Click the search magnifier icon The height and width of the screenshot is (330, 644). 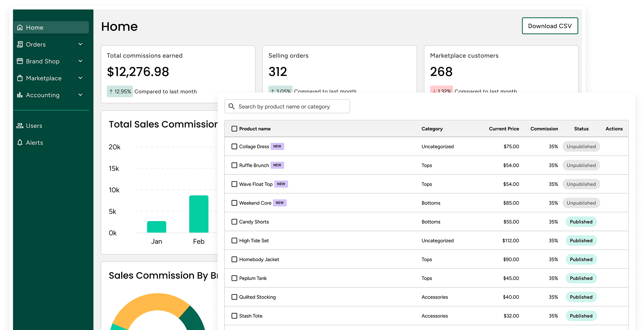[x=231, y=106]
